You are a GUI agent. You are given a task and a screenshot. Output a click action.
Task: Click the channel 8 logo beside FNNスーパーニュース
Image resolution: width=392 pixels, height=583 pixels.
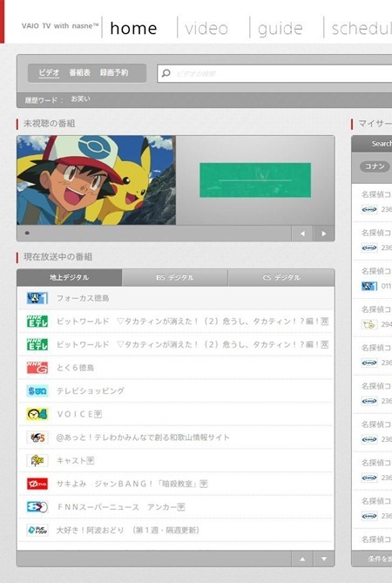pyautogui.click(x=37, y=507)
